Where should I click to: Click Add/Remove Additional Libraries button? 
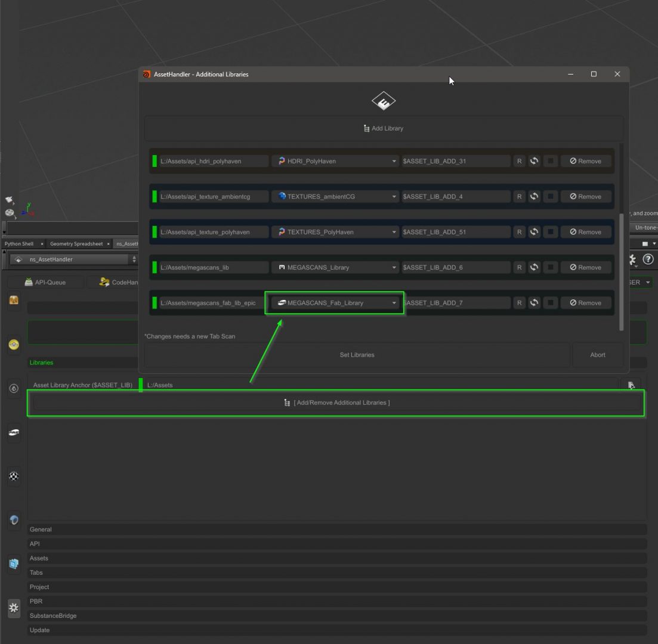[337, 402]
